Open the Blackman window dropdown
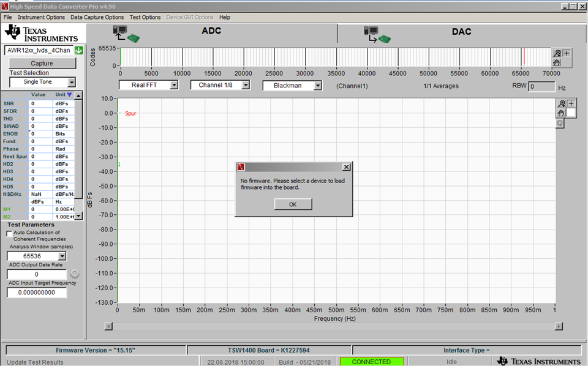 coord(318,86)
